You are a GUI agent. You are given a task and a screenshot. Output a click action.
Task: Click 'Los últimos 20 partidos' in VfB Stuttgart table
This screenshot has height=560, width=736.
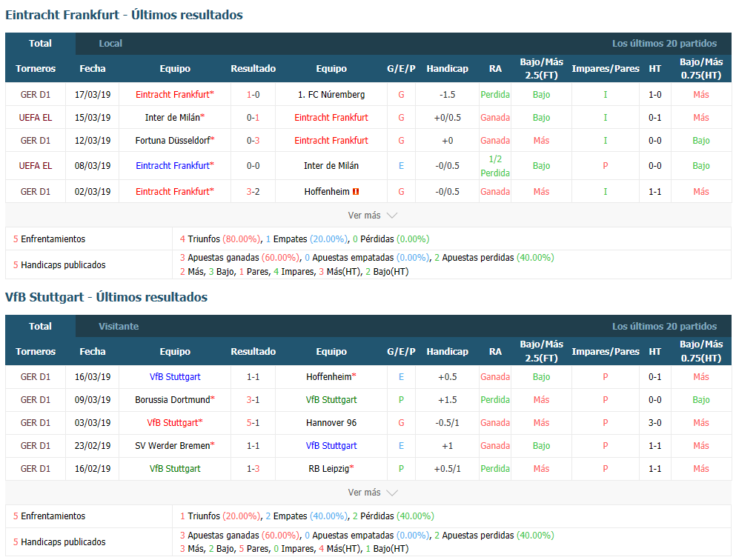coord(664,327)
